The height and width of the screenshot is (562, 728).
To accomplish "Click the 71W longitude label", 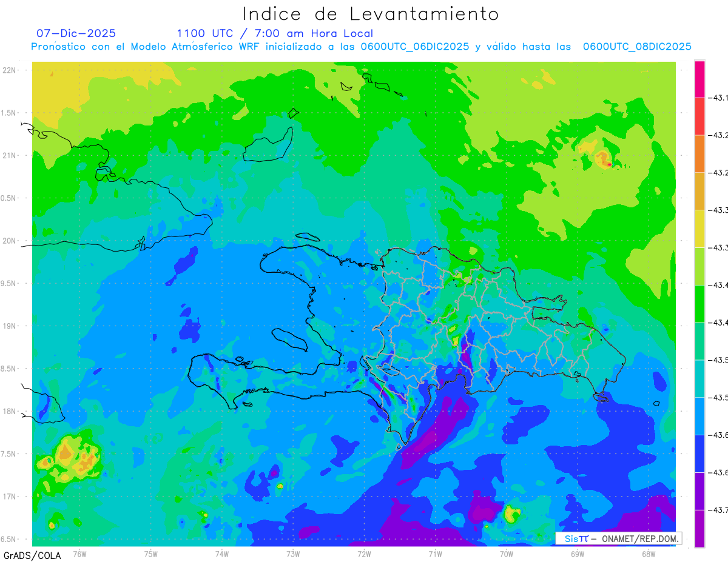I will coord(435,554).
